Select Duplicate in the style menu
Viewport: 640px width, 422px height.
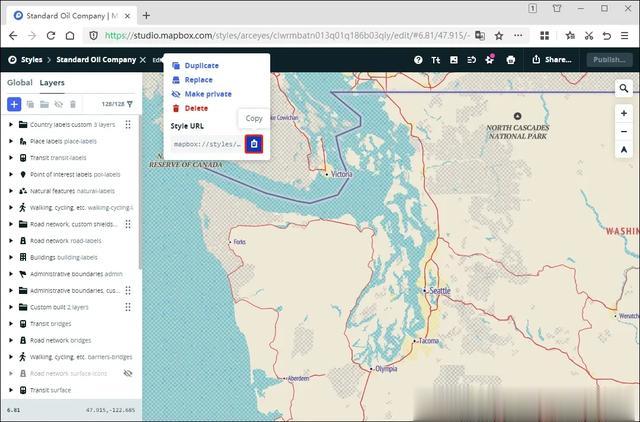coord(201,66)
